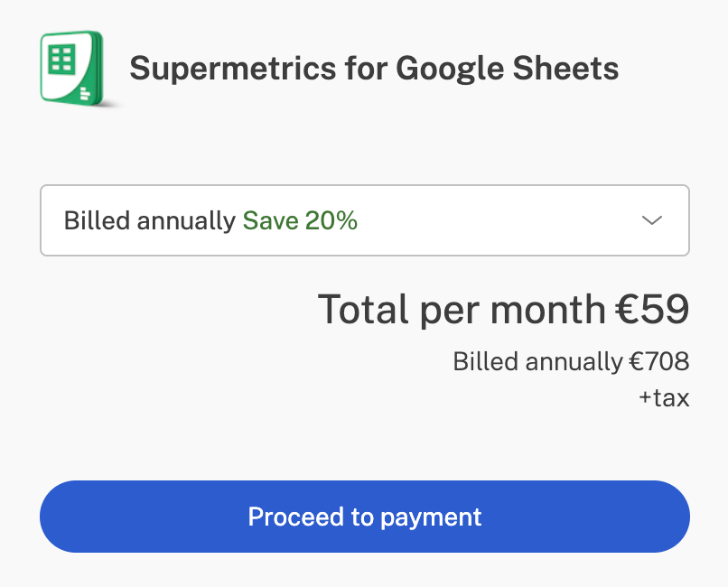Click the word Google in the title

coord(450,70)
